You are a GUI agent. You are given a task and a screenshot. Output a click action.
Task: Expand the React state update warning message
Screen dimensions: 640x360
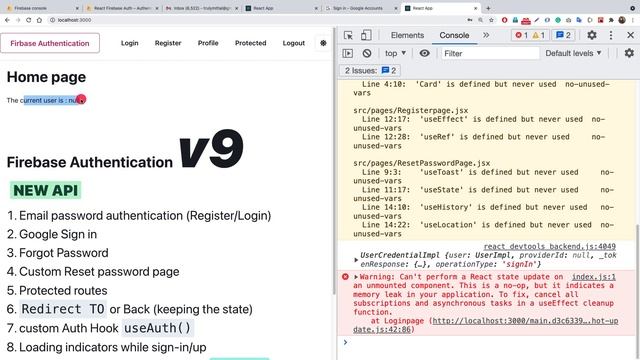point(356,277)
